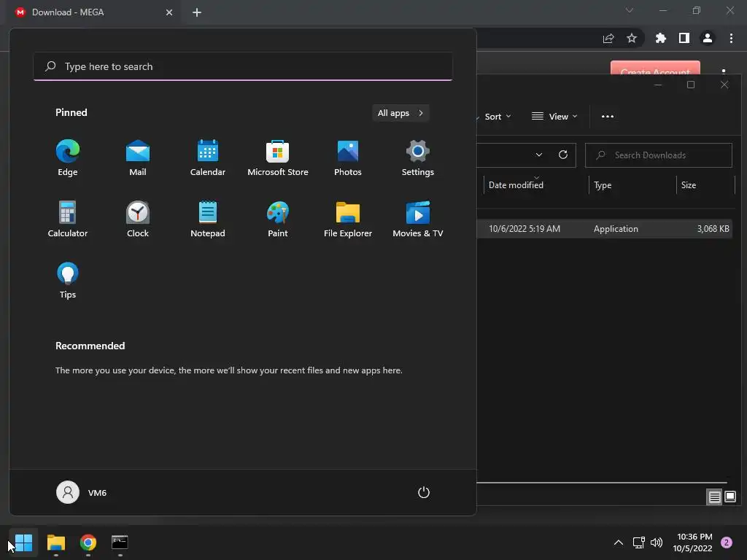Viewport: 747px width, 560px height.
Task: Open pinned File Explorer app
Action: pos(348,219)
